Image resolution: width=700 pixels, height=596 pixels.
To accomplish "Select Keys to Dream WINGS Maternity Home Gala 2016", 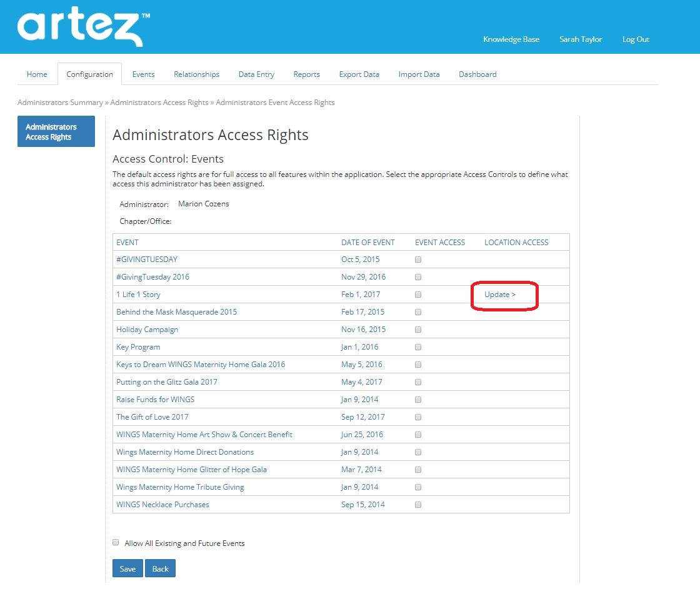I will click(201, 365).
